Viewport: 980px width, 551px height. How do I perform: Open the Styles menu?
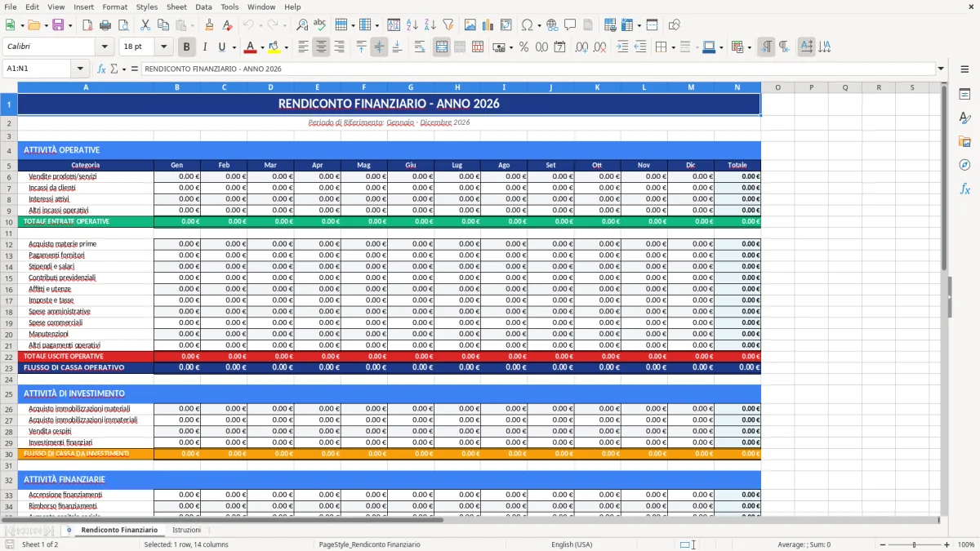pyautogui.click(x=147, y=7)
